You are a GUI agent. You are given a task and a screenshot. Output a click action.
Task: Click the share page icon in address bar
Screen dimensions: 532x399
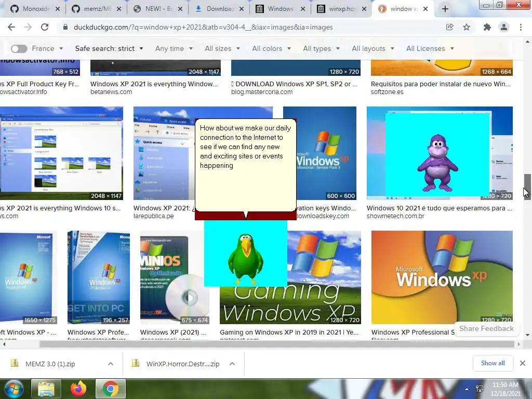449,27
